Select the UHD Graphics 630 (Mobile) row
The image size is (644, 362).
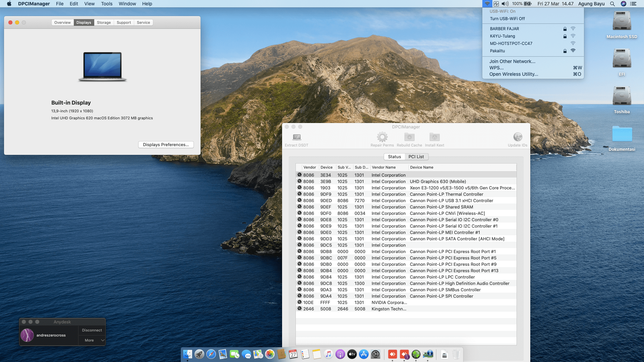[x=438, y=181]
